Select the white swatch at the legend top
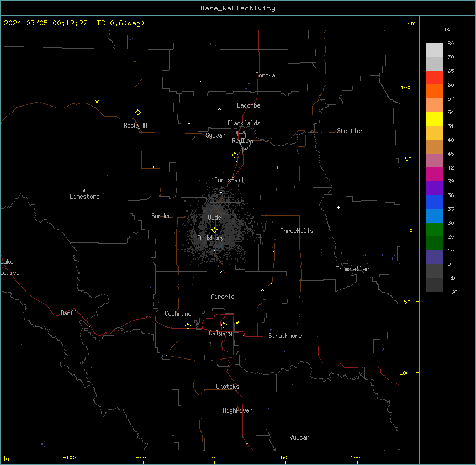Viewport: 476px width, 465px height. pos(434,50)
